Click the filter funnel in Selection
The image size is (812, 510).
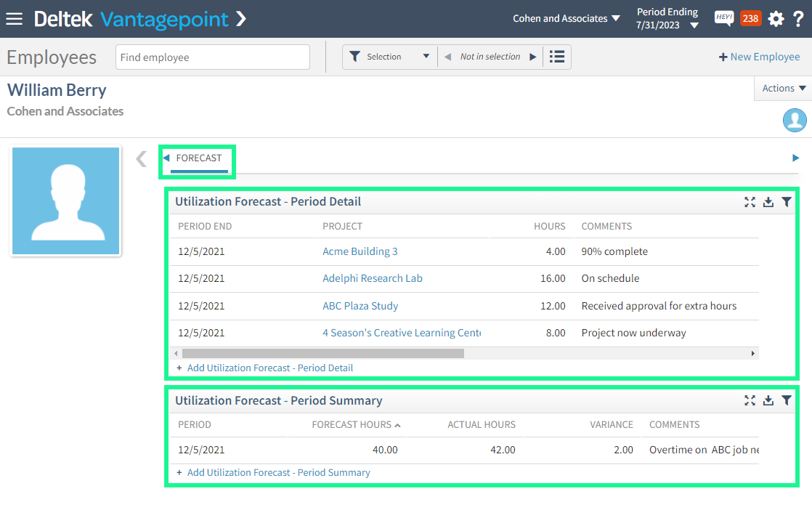354,57
